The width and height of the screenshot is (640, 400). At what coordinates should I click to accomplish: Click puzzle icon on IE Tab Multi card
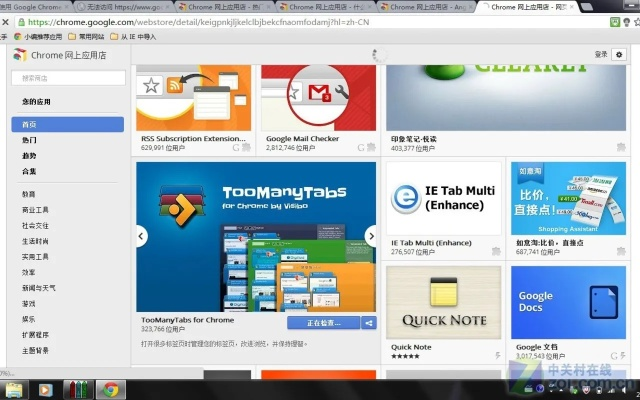tap(496, 251)
